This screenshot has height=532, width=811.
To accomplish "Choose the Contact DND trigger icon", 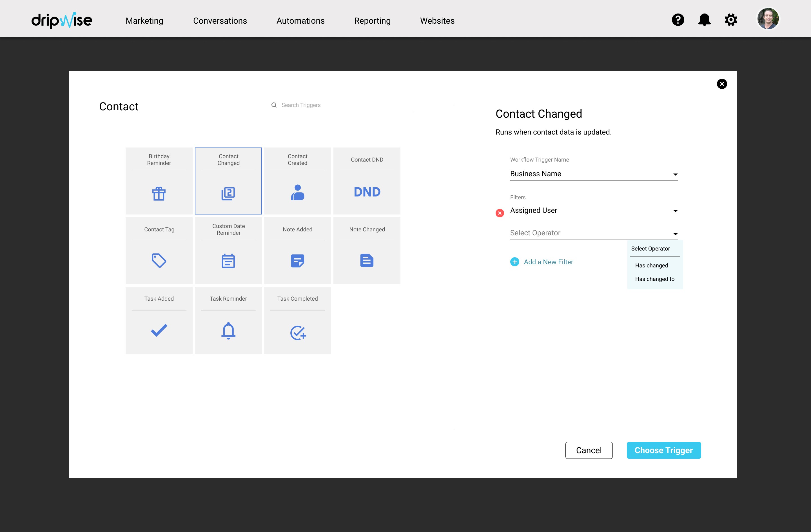I will [x=367, y=192].
